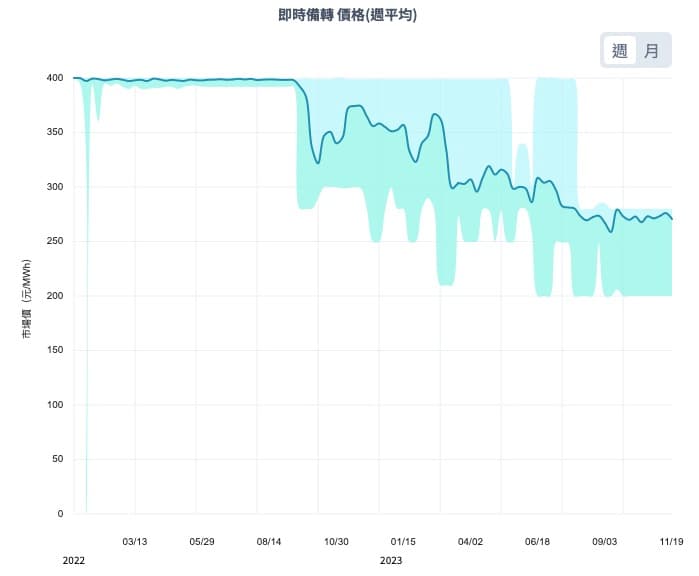Click the 01/15 x-axis date label

403,541
